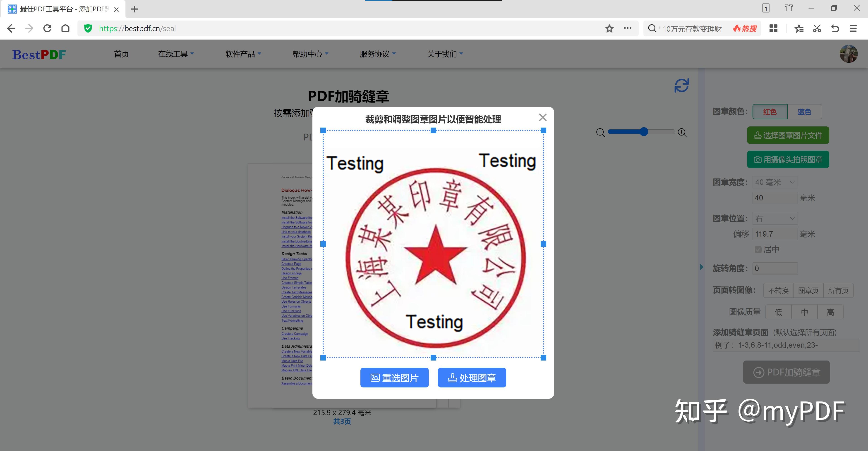
Task: Click the top-middle crop handle
Action: click(433, 130)
